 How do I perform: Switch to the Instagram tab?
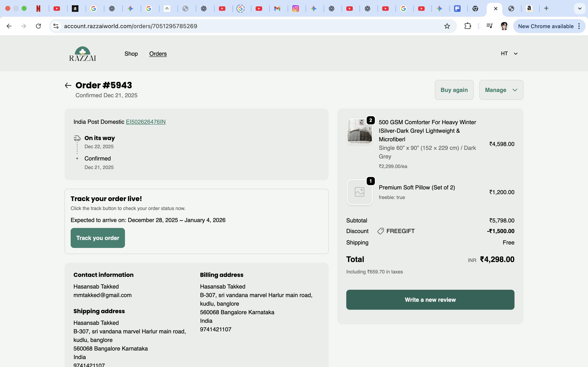pos(295,9)
